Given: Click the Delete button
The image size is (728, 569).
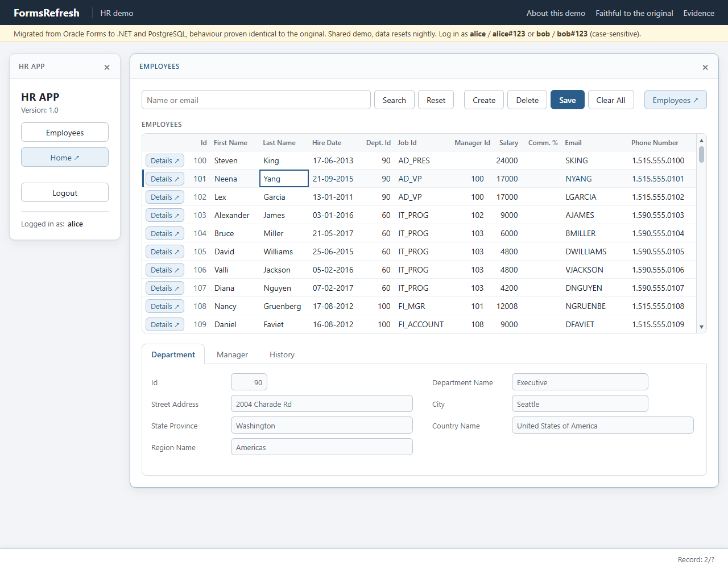Looking at the screenshot, I should pos(527,100).
